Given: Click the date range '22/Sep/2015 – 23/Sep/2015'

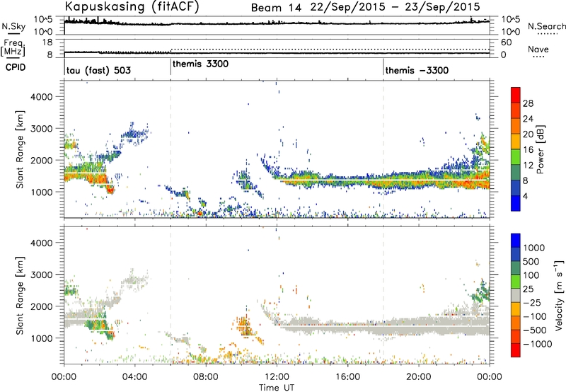Looking at the screenshot, I should coord(395,7).
